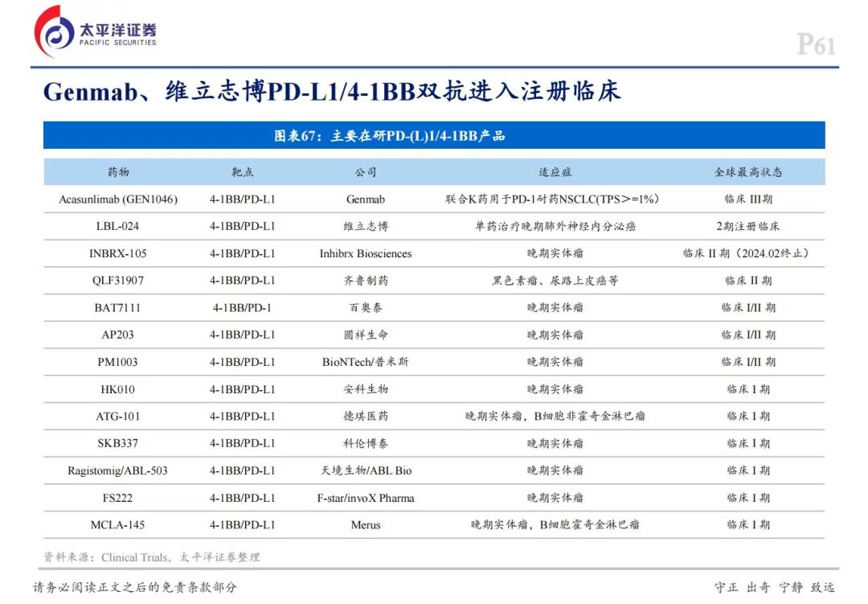Screen dimensions: 868x604
Task: Click the Merus company cell
Action: click(x=366, y=524)
